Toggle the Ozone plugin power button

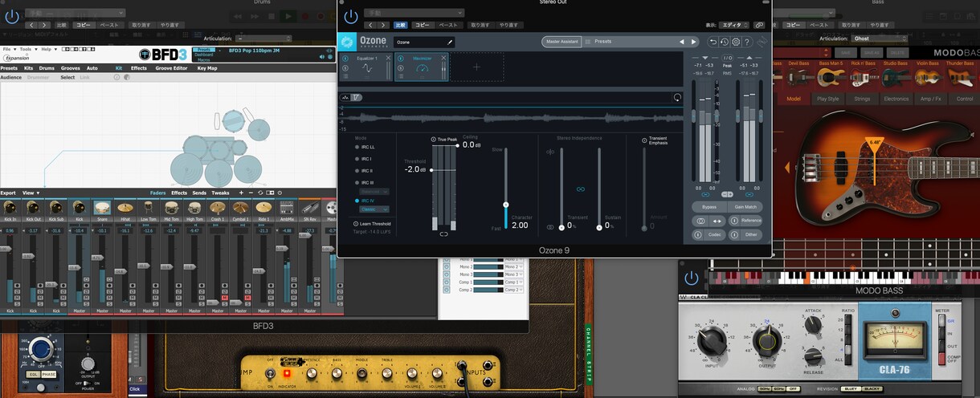(x=350, y=17)
